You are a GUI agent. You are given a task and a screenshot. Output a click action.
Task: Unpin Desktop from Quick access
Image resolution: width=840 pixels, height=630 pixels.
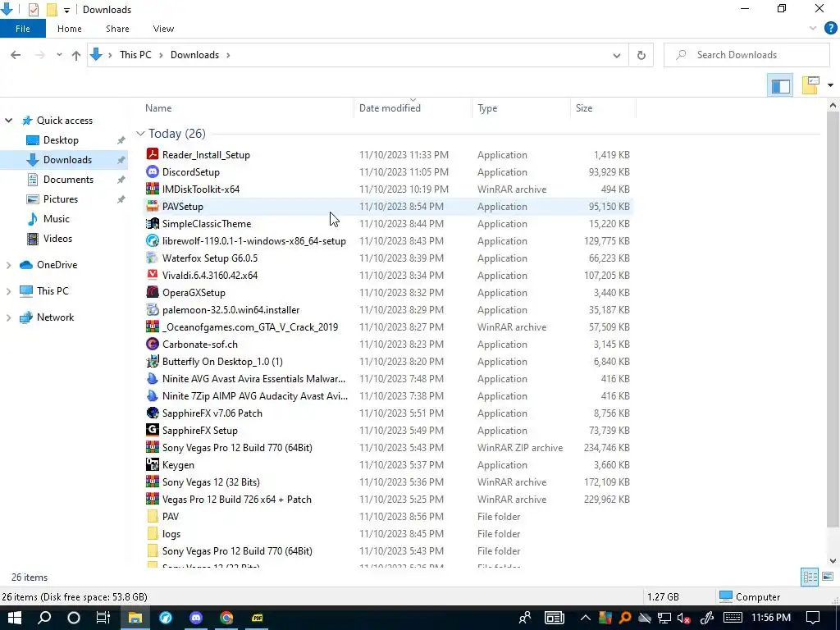coord(121,140)
